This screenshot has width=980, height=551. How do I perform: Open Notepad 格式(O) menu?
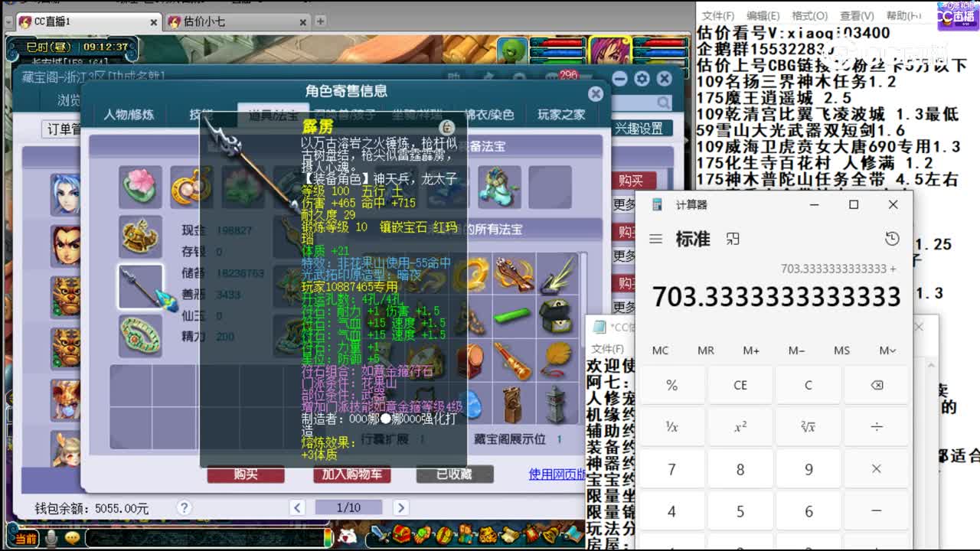point(809,15)
